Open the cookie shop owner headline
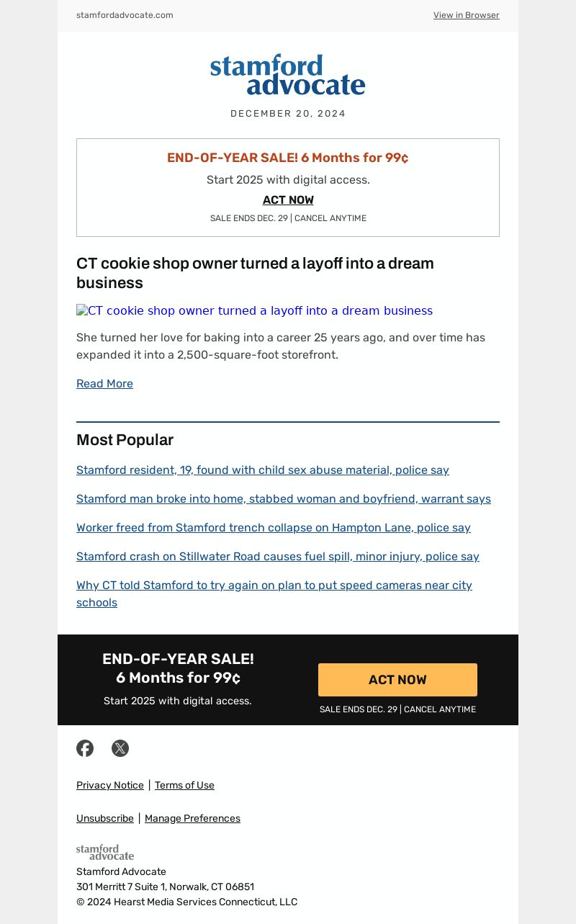 coord(255,273)
